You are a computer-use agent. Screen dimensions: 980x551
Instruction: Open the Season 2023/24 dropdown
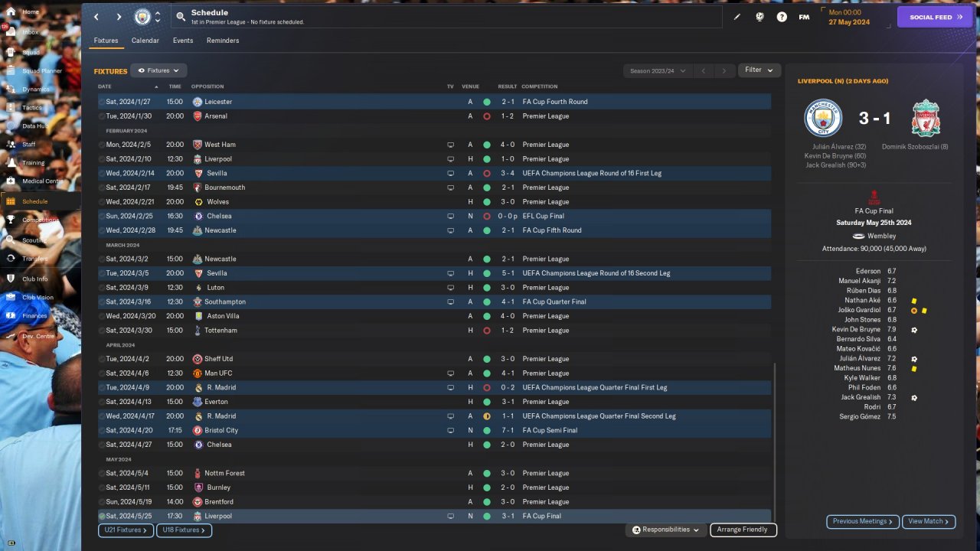tap(658, 71)
